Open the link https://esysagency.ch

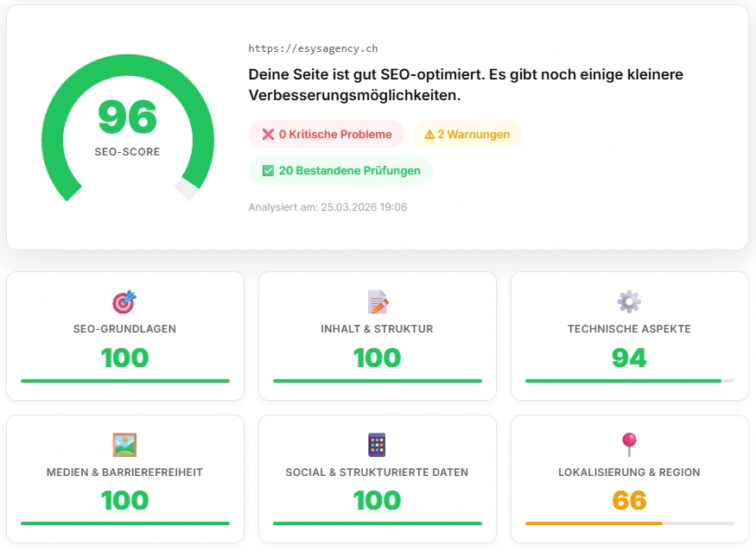(314, 48)
